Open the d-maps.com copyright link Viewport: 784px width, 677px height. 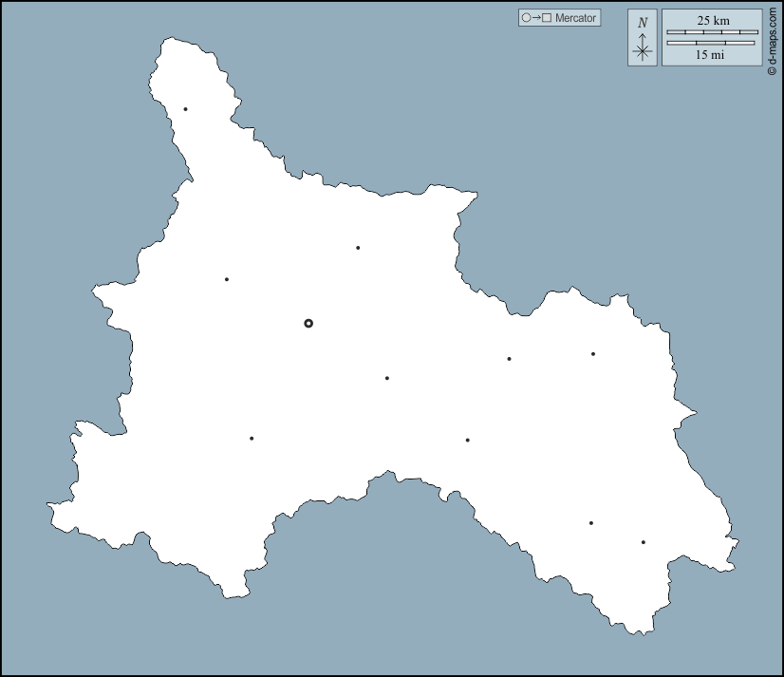[773, 38]
